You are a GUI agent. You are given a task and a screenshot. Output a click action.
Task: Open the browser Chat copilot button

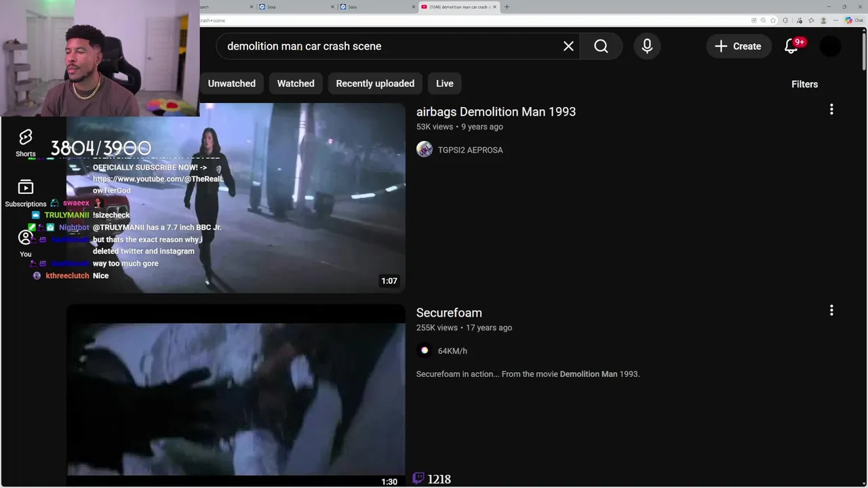point(853,20)
